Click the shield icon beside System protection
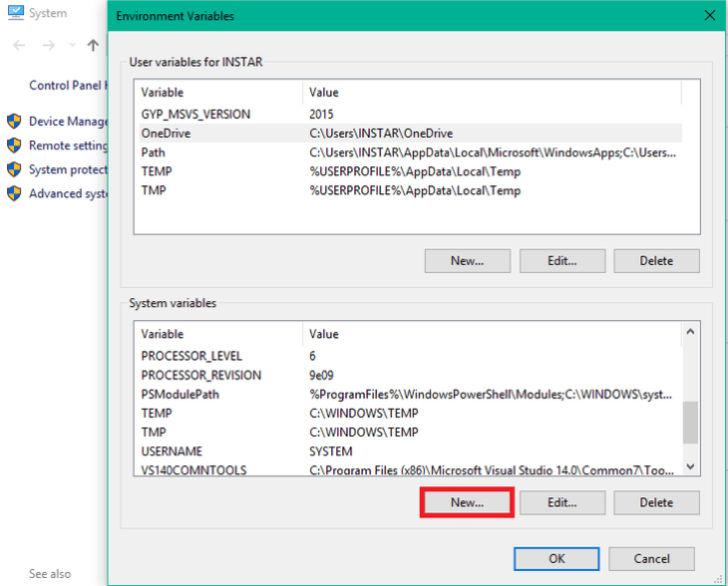 click(x=14, y=169)
